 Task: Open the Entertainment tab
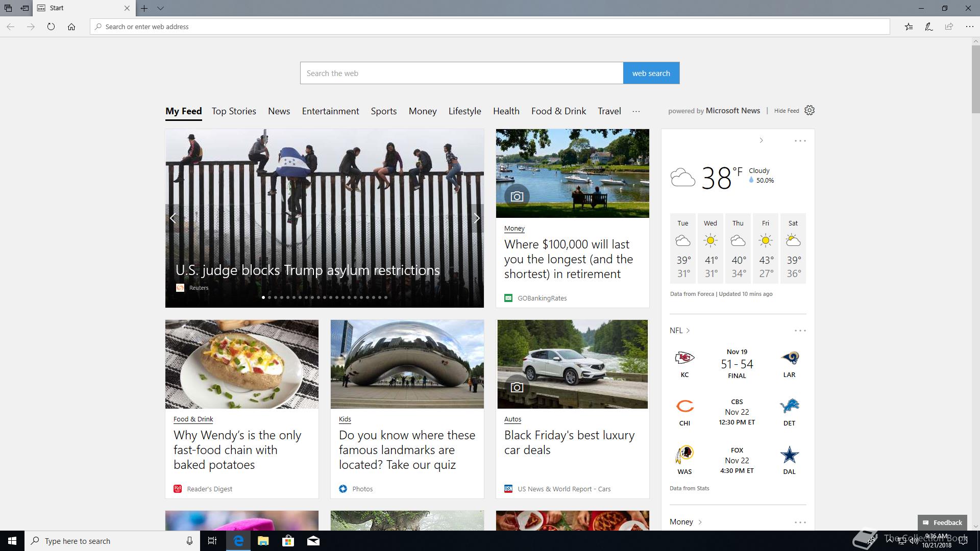(x=330, y=111)
